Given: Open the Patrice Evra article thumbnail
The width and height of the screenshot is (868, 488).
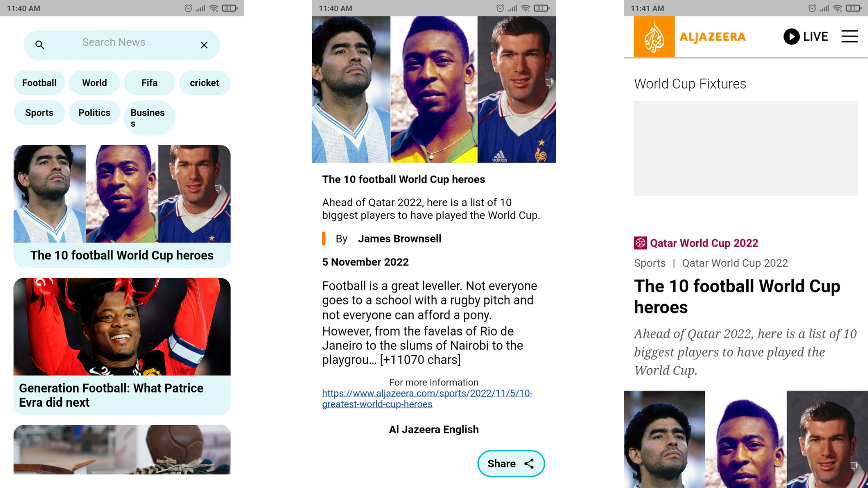Looking at the screenshot, I should (x=122, y=326).
